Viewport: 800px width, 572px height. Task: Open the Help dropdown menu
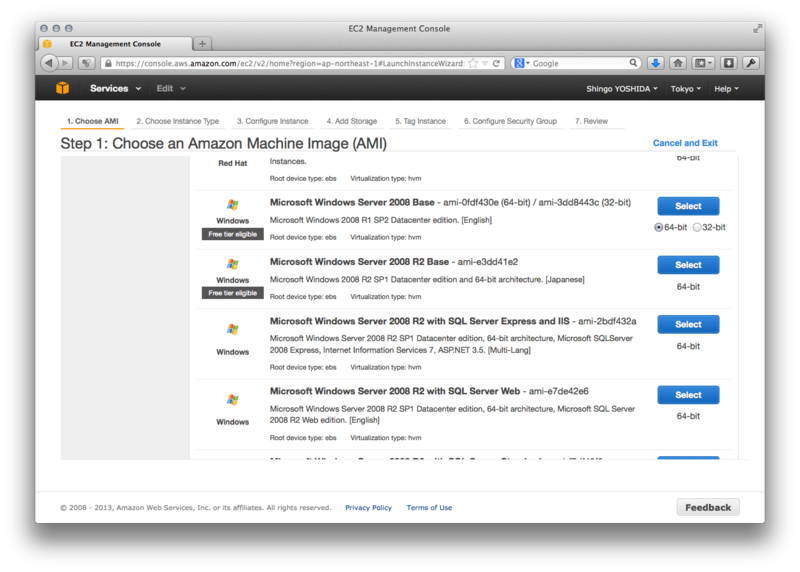click(726, 89)
